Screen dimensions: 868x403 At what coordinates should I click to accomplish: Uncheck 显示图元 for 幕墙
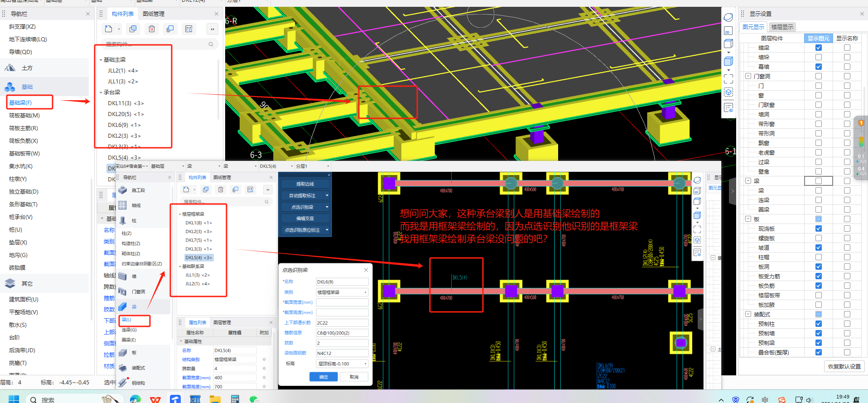[818, 67]
